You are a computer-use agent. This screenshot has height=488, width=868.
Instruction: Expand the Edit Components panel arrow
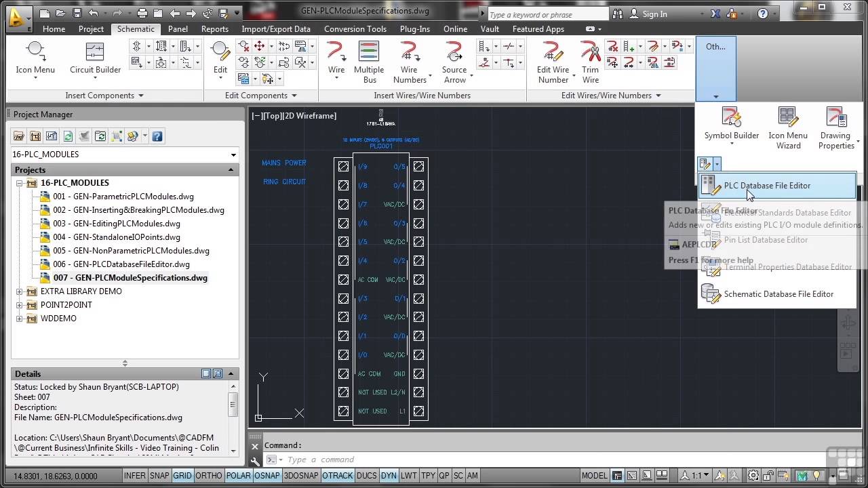(x=294, y=96)
